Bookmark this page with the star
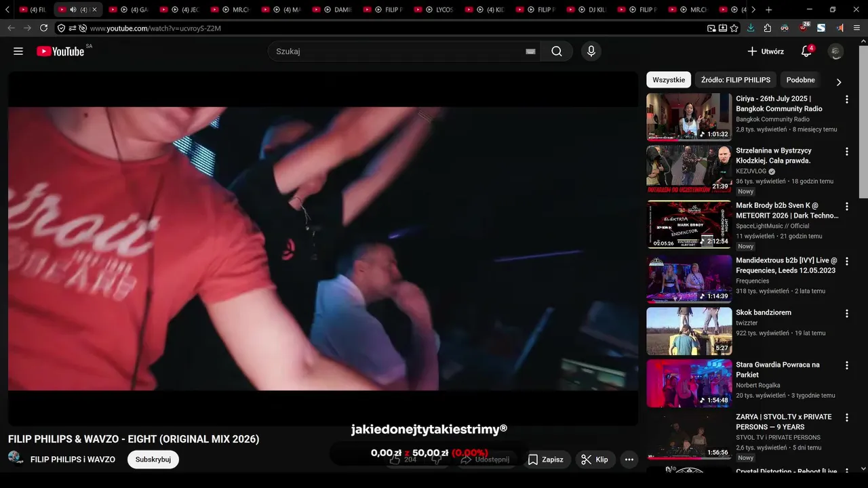Image resolution: width=868 pixels, height=488 pixels. (x=734, y=28)
